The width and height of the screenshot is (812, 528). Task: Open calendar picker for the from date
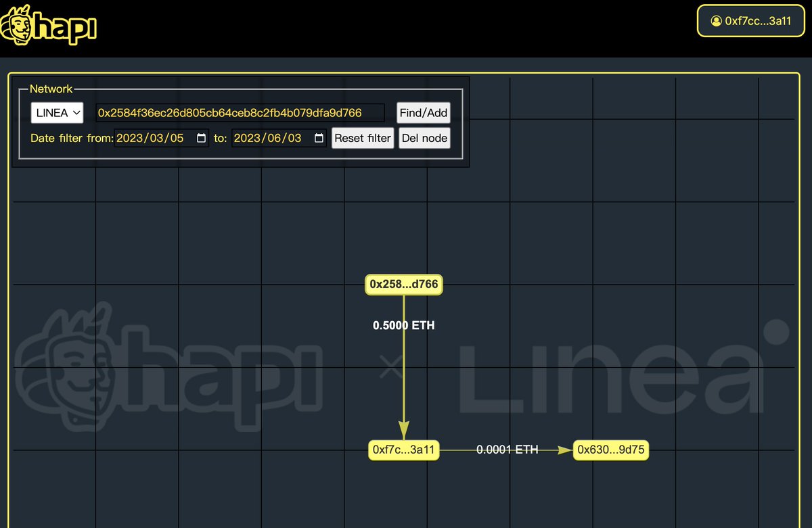click(x=201, y=138)
